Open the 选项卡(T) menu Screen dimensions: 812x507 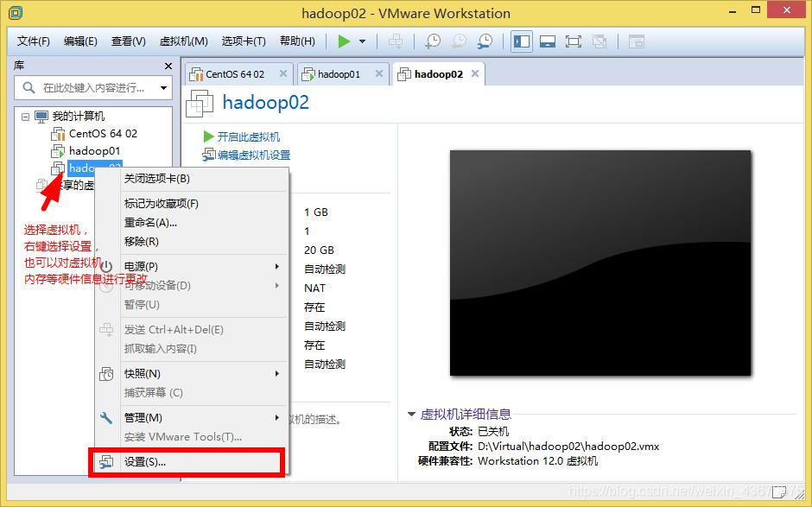click(x=244, y=41)
